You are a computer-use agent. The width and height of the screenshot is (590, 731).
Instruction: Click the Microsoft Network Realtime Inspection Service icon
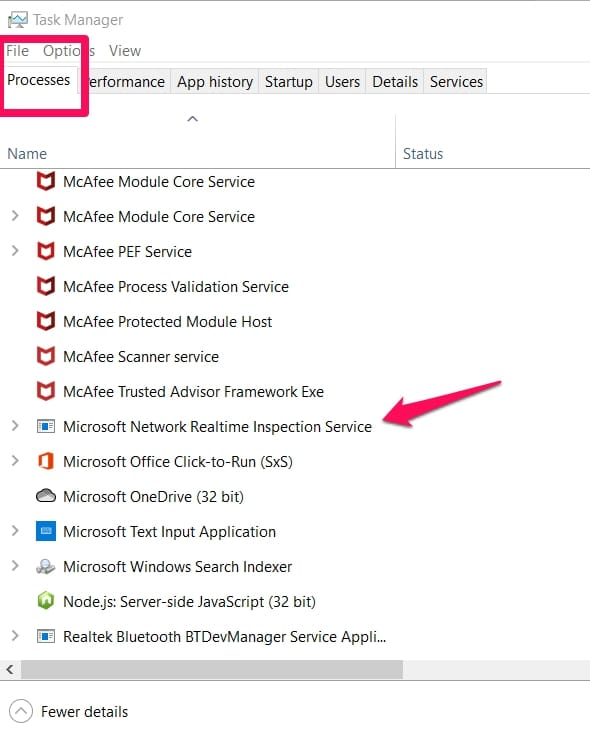pyautogui.click(x=46, y=426)
